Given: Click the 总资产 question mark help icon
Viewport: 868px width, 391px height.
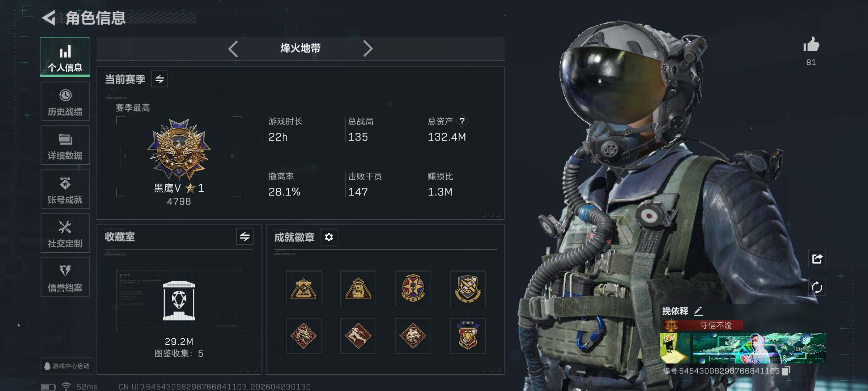Looking at the screenshot, I should (x=462, y=121).
